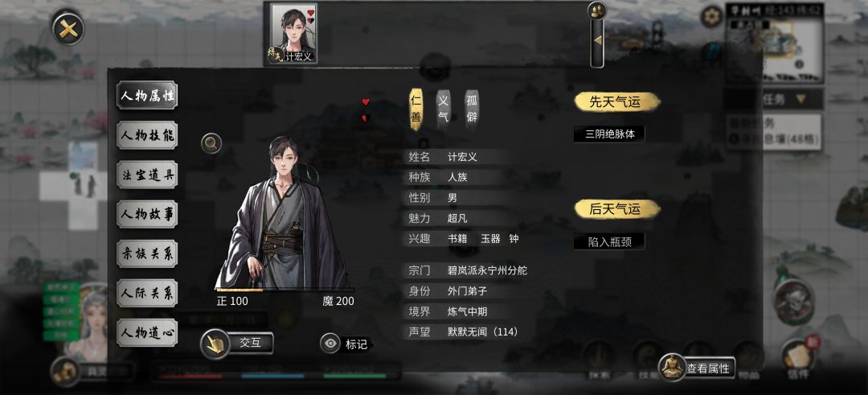Click the 正魔 alignment bar under portrait
This screenshot has width=868, height=395.
click(285, 290)
